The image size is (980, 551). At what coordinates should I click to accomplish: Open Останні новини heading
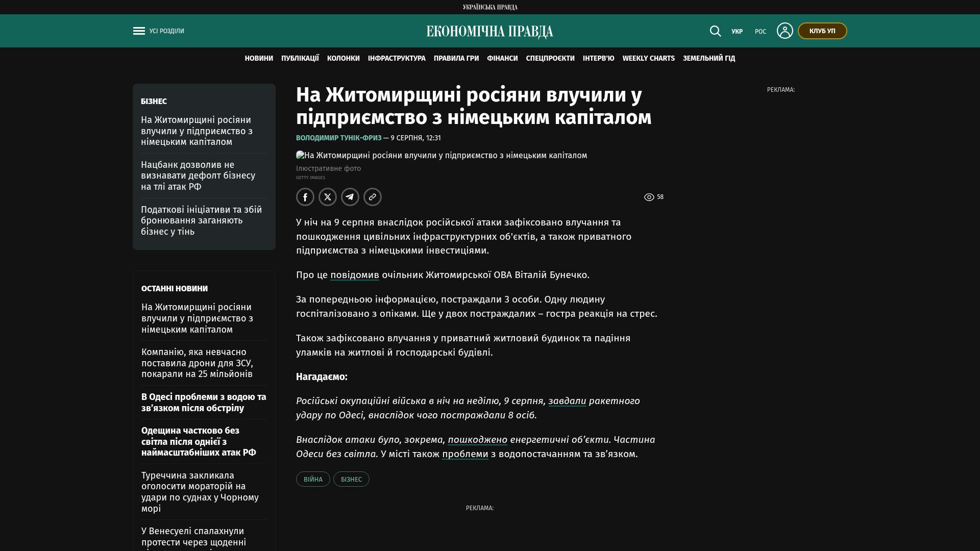tap(175, 289)
